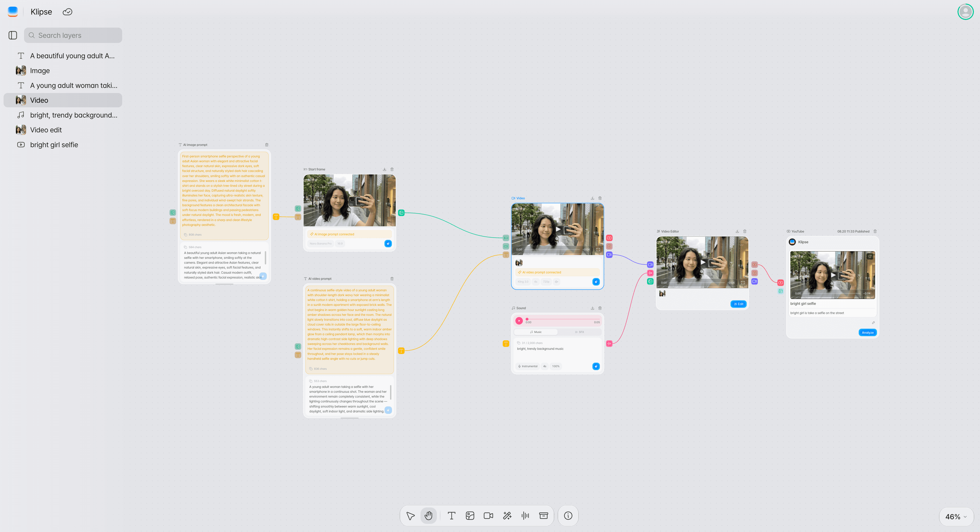Screen dimensions: 980x532
Task: Open the 4s duration selector in Sound node
Action: pos(545,366)
